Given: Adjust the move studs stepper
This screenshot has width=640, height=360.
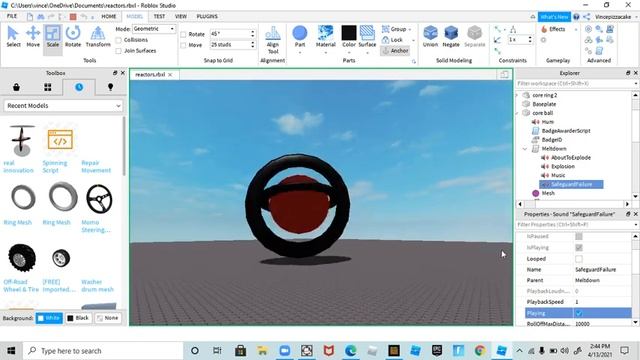Looking at the screenshot, I should pos(252,44).
